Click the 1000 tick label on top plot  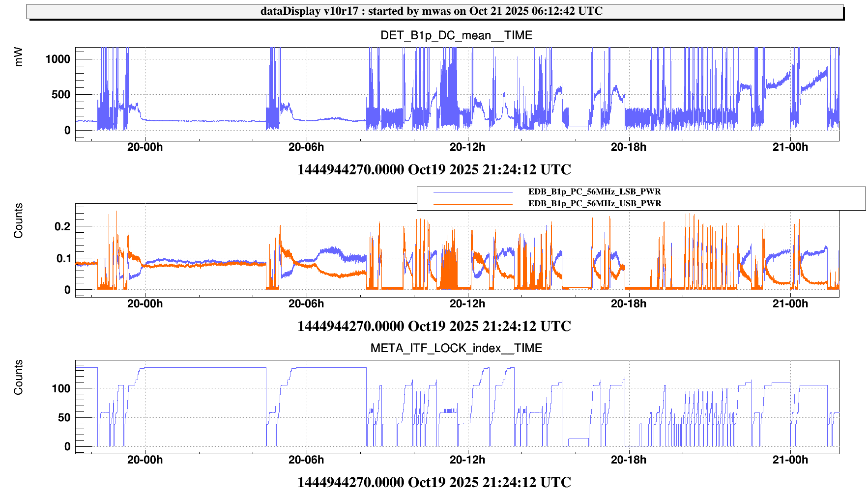(x=58, y=59)
